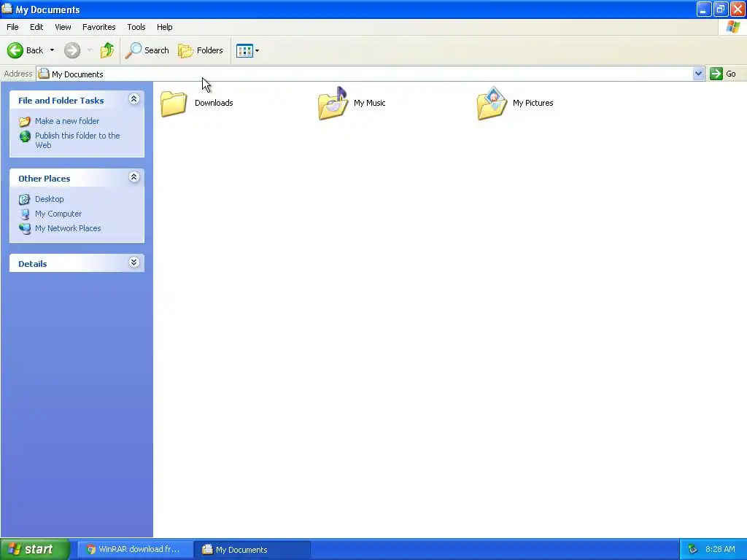Select the Downloads folder icon
The image size is (747, 560).
coord(174,103)
